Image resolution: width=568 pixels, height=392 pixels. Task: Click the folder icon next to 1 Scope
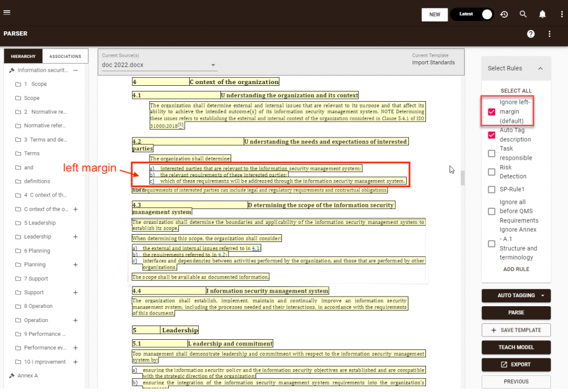(x=18, y=84)
